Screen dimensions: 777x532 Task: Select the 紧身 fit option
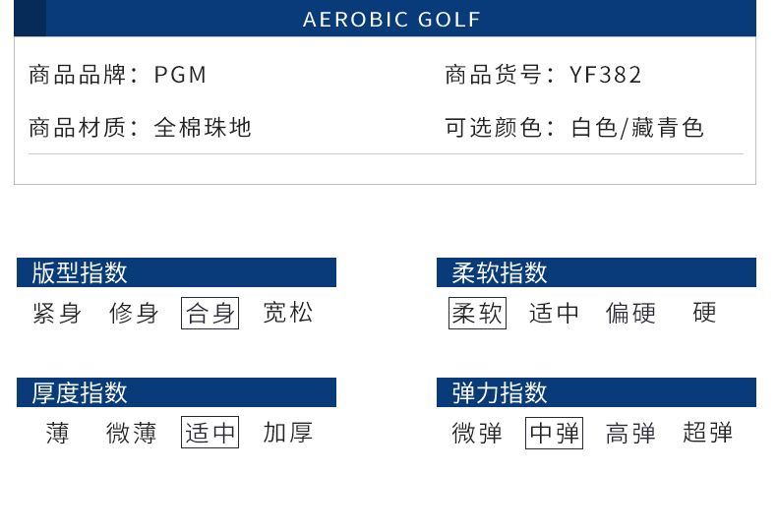point(57,313)
